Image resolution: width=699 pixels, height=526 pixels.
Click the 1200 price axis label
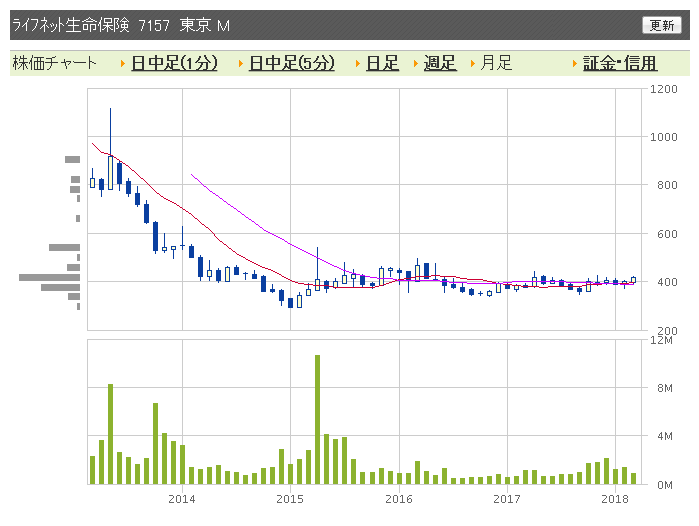663,89
